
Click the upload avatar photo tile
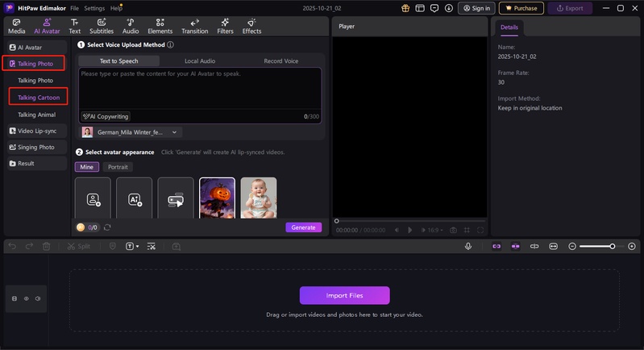coord(93,198)
